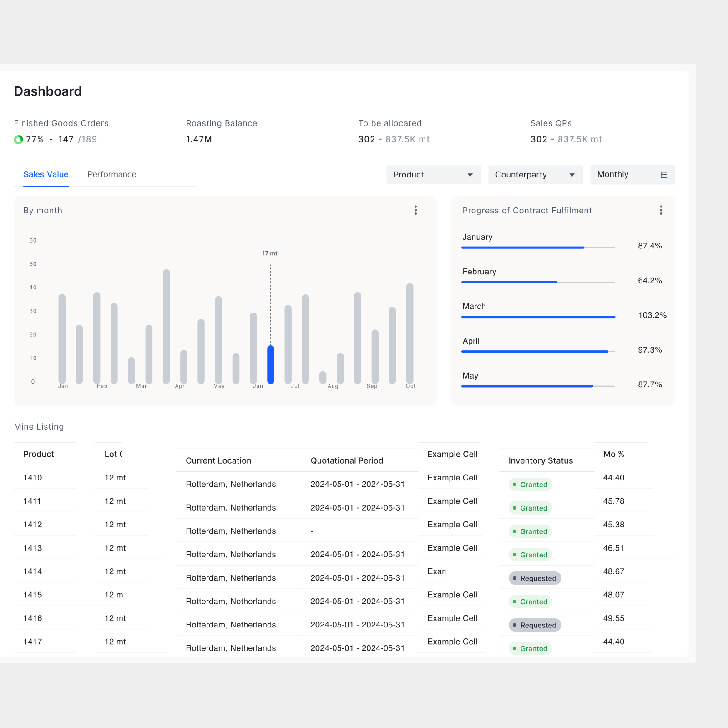Screen dimensions: 728x728
Task: Click the Finished Goods Orders progress ring
Action: point(18,139)
